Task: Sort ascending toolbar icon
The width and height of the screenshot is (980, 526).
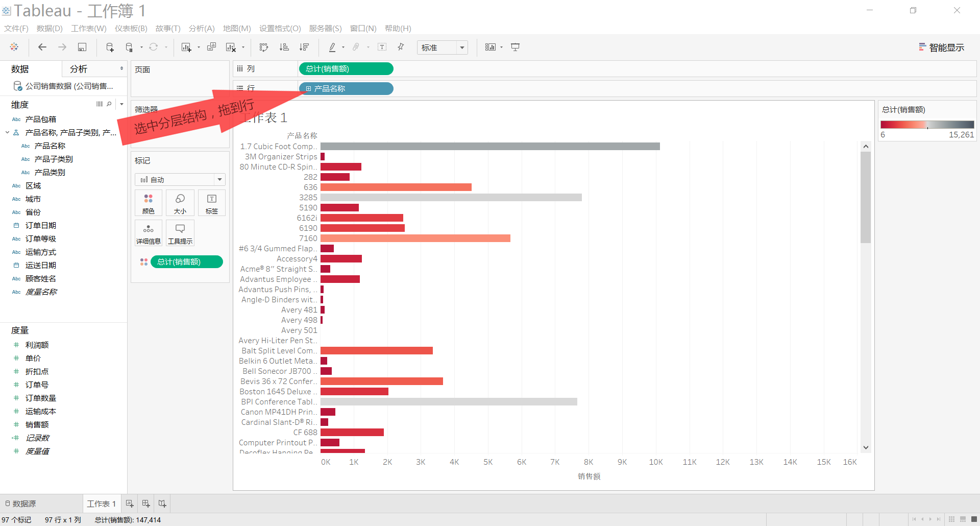Action: 284,47
